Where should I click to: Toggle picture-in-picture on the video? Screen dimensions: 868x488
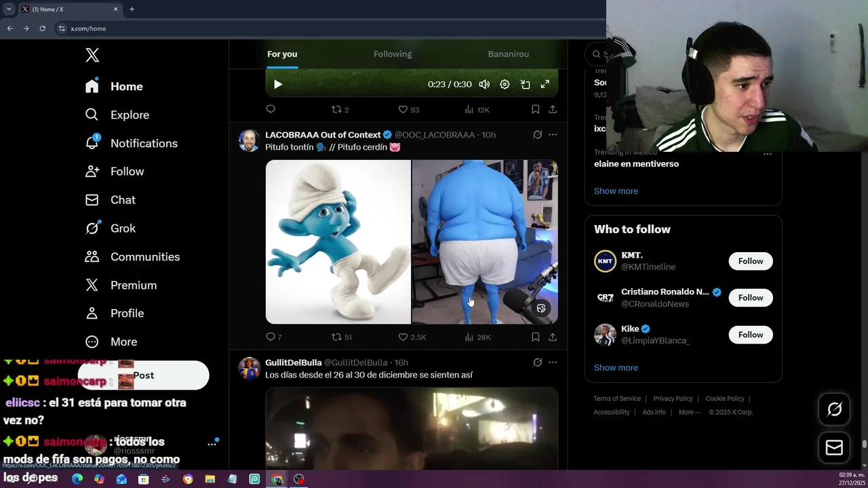(525, 85)
